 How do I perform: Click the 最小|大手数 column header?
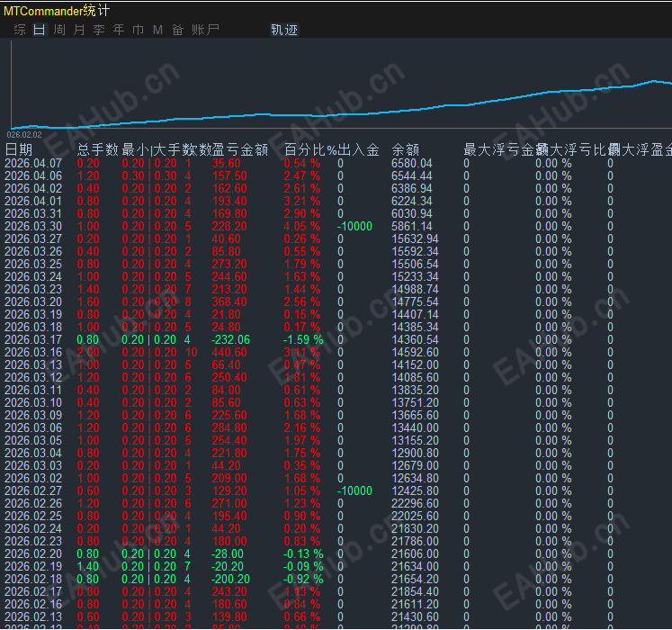pos(159,149)
